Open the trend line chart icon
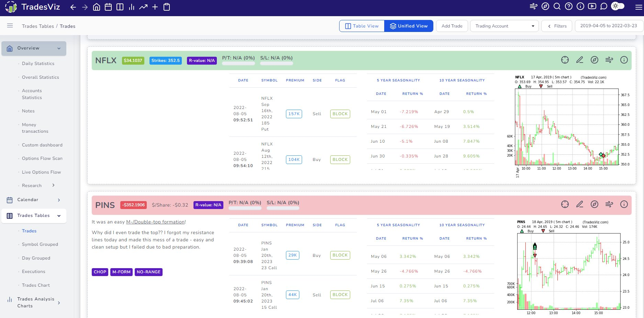 tap(143, 7)
